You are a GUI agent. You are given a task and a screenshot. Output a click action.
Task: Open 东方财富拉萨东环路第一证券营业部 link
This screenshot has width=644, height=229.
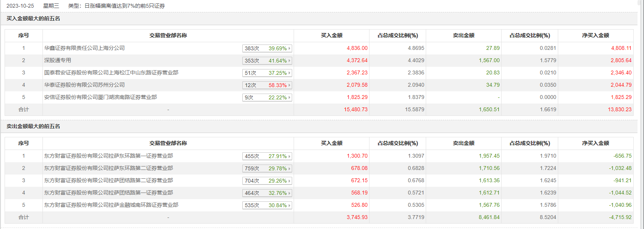(108, 156)
